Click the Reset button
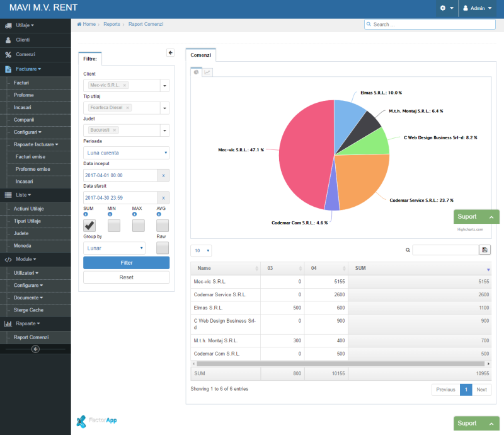This screenshot has height=435, width=504. (x=126, y=277)
